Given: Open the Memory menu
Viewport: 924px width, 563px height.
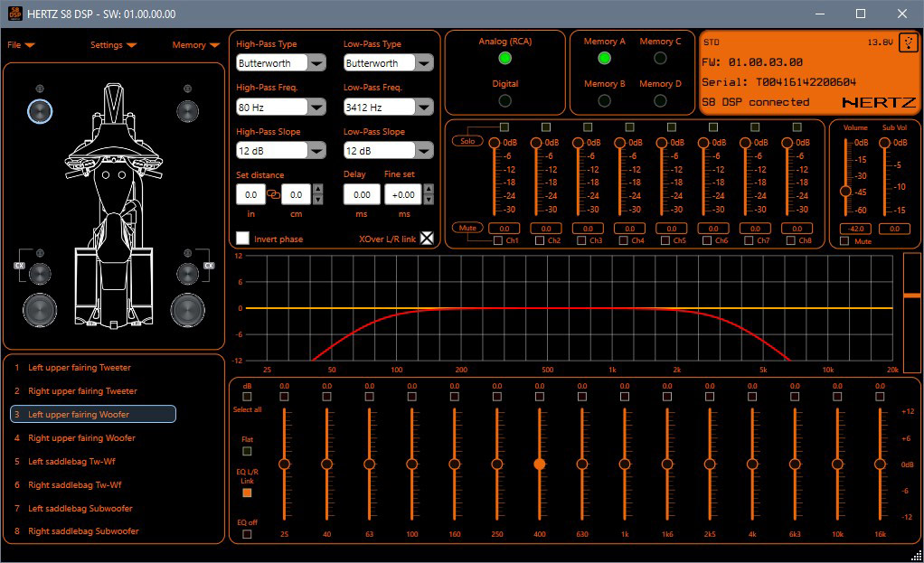Looking at the screenshot, I should pyautogui.click(x=195, y=45).
